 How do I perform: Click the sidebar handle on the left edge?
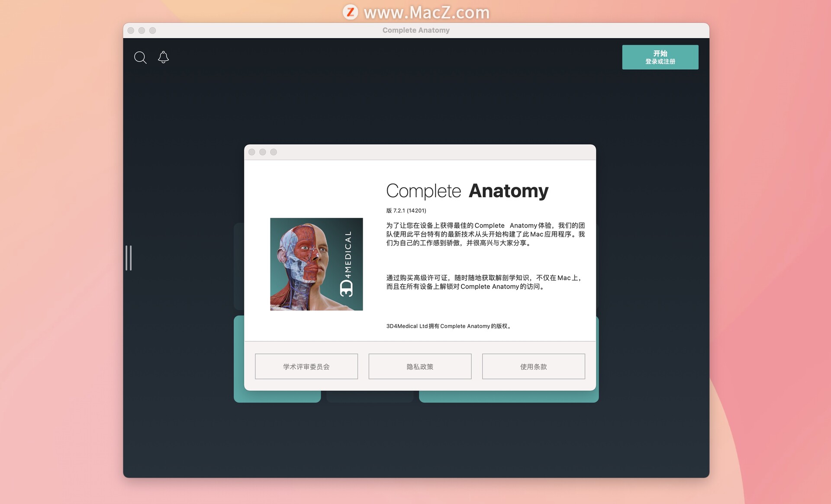(x=129, y=258)
